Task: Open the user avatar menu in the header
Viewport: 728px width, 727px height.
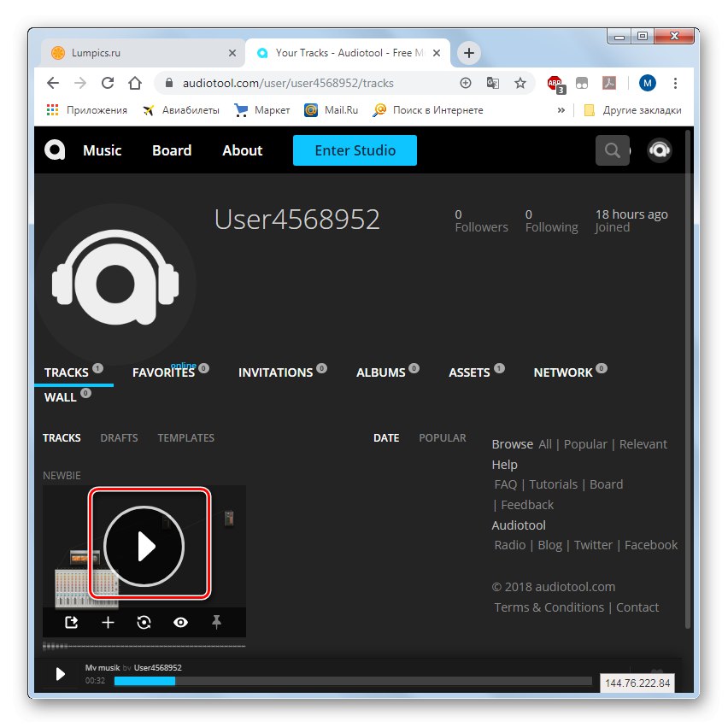Action: click(660, 150)
